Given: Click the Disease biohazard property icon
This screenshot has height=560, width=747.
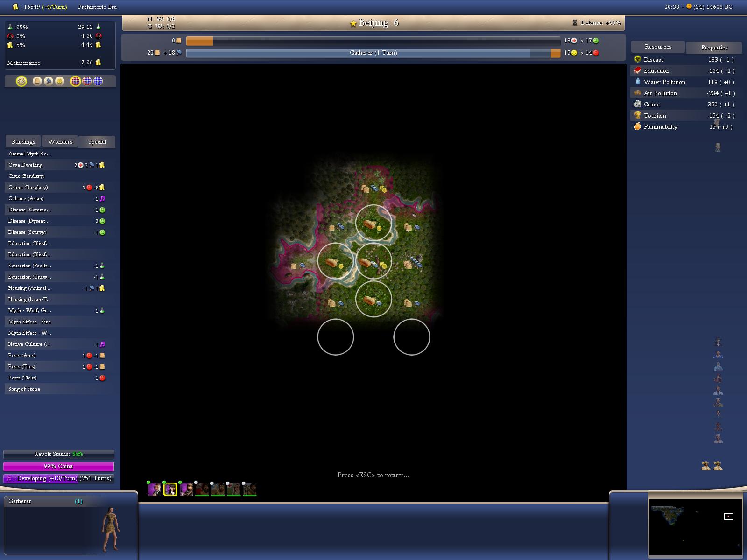Looking at the screenshot, I should click(x=638, y=59).
